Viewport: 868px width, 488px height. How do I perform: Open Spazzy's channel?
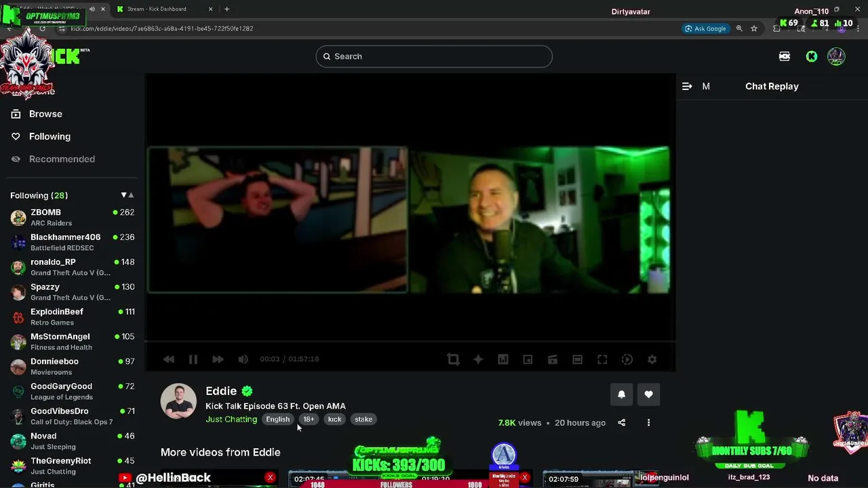click(72, 291)
